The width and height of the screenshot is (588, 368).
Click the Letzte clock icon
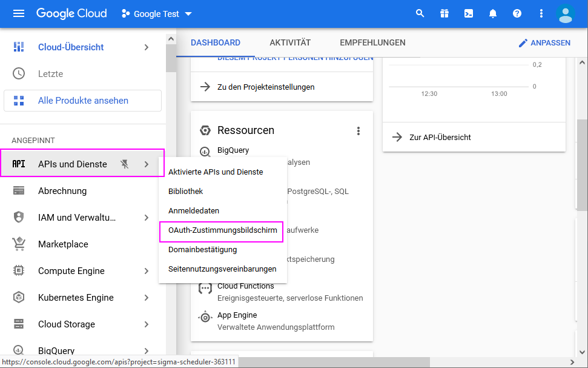click(x=19, y=73)
